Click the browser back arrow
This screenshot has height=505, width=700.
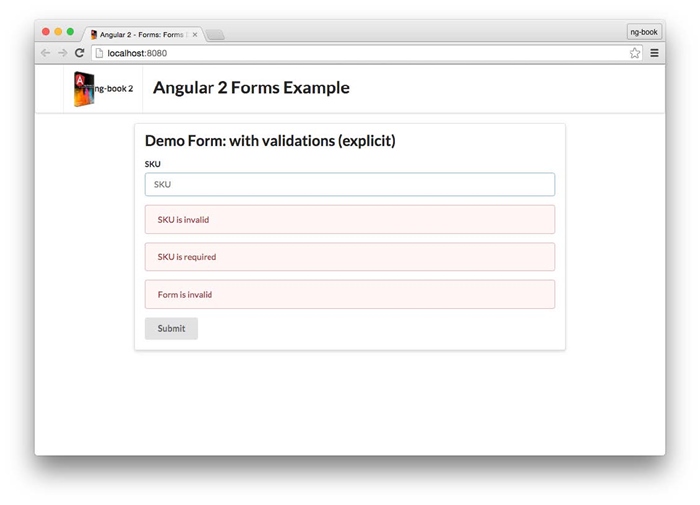coord(45,53)
